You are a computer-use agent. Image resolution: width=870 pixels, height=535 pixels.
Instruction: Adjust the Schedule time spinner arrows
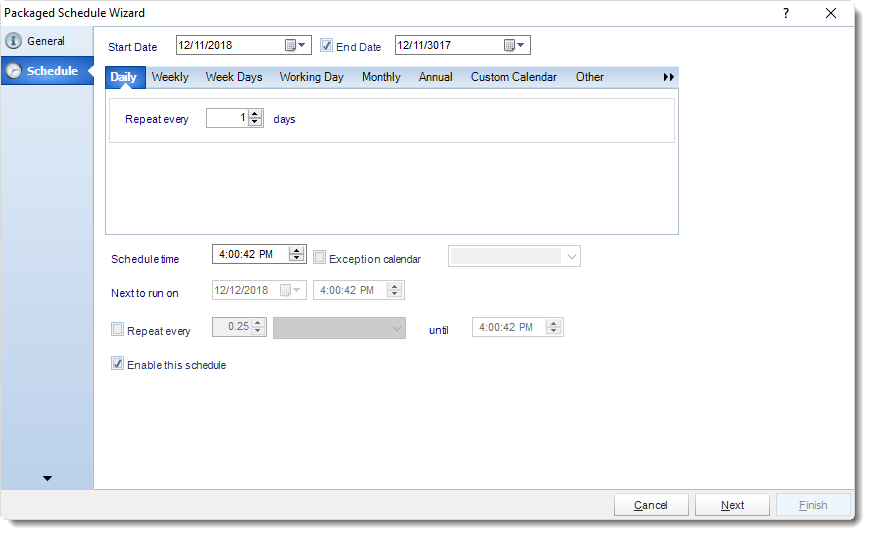(297, 254)
